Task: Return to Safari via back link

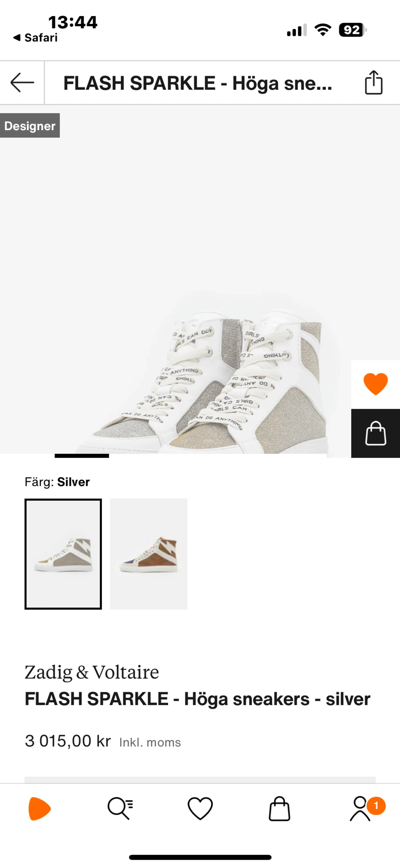Action: click(35, 38)
